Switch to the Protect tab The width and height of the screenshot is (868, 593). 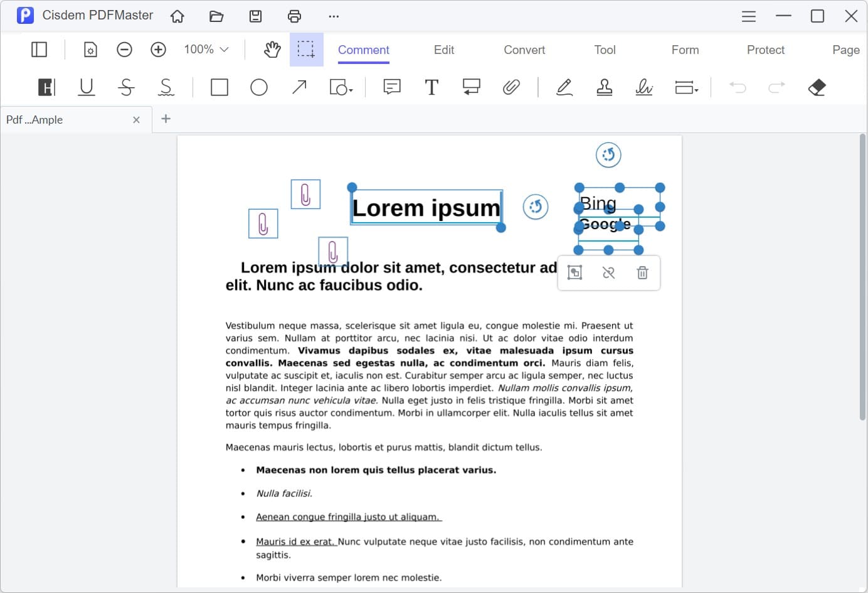click(765, 50)
